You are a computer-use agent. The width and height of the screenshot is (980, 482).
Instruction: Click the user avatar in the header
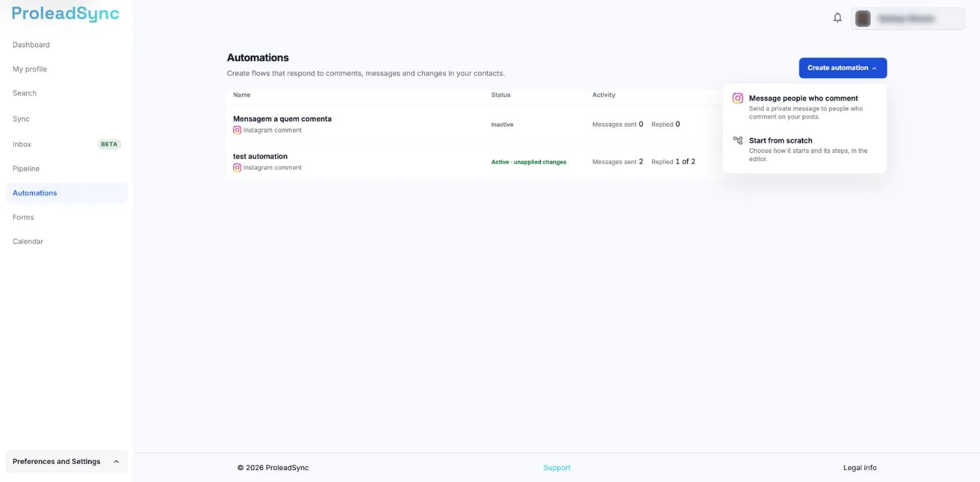[863, 19]
